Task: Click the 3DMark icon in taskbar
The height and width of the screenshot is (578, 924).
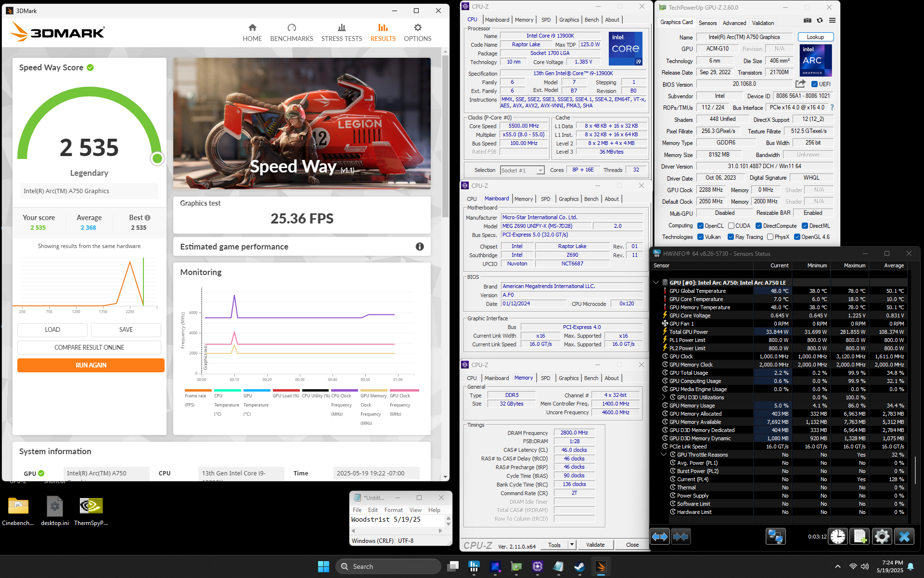Action: 601,566
